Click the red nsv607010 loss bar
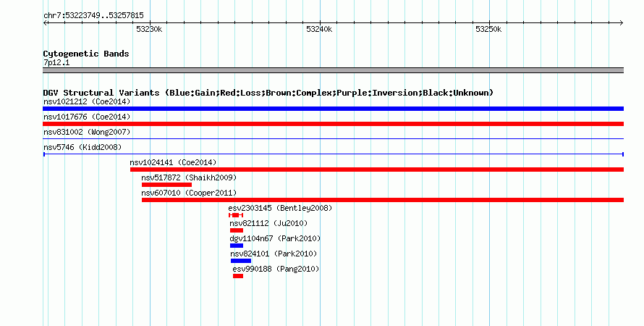Screen dimensions: 644x326 point(383,200)
